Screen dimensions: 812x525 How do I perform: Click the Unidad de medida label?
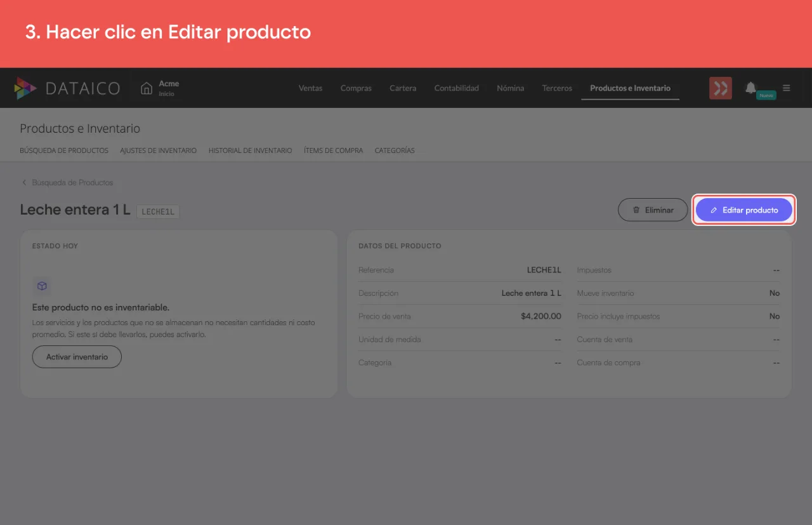pyautogui.click(x=390, y=340)
